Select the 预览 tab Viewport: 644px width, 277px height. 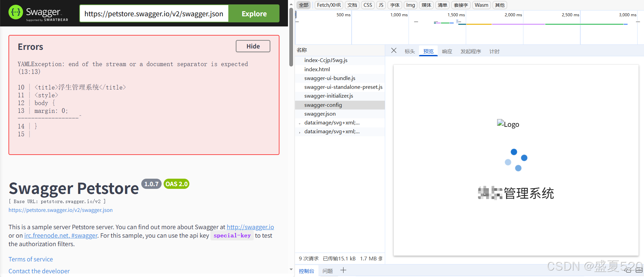click(x=428, y=51)
